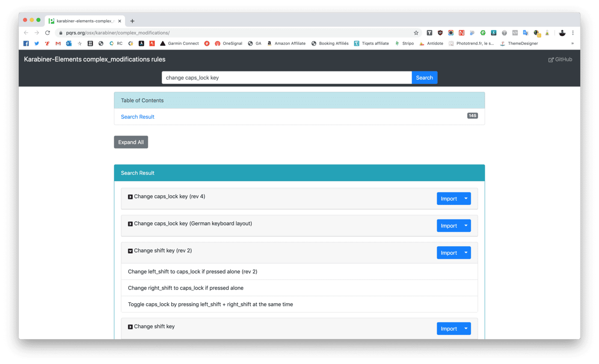The height and width of the screenshot is (364, 599).
Task: Reload the page
Action: click(x=47, y=33)
